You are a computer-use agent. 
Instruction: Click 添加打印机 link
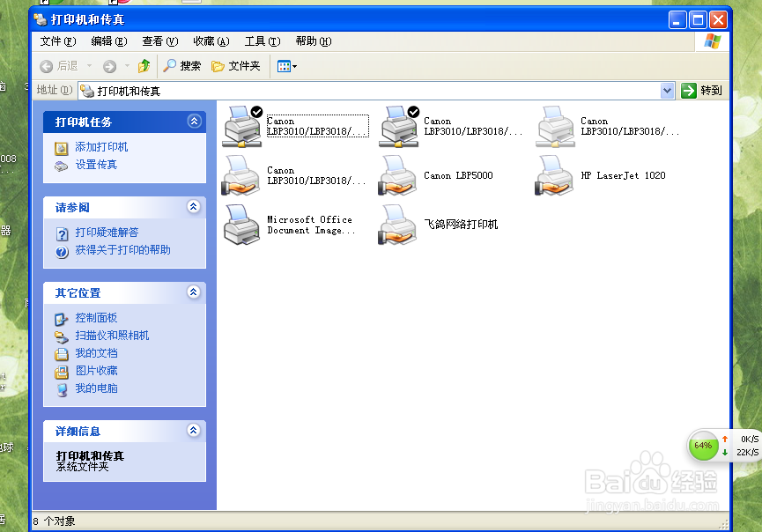[x=101, y=147]
